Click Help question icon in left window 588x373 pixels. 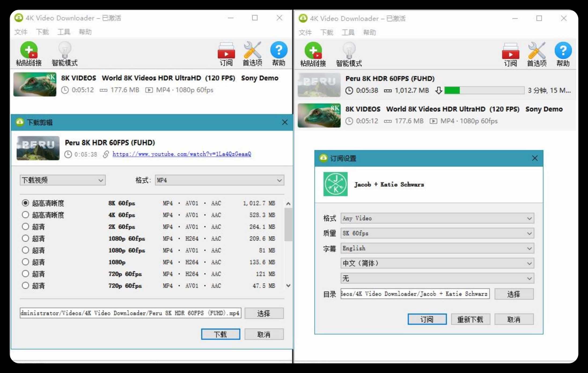pyautogui.click(x=279, y=50)
